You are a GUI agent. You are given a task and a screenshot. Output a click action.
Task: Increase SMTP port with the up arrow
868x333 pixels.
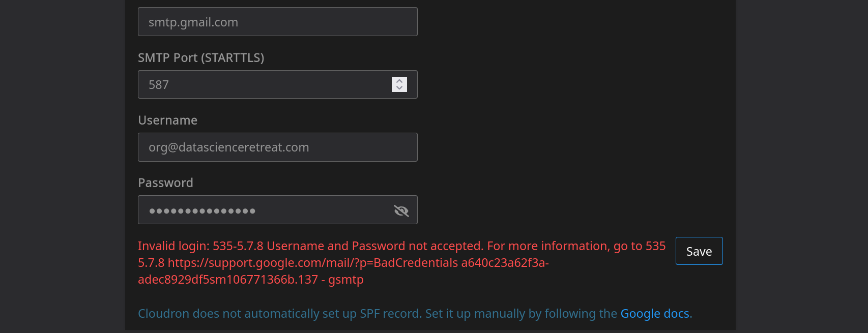(x=399, y=81)
